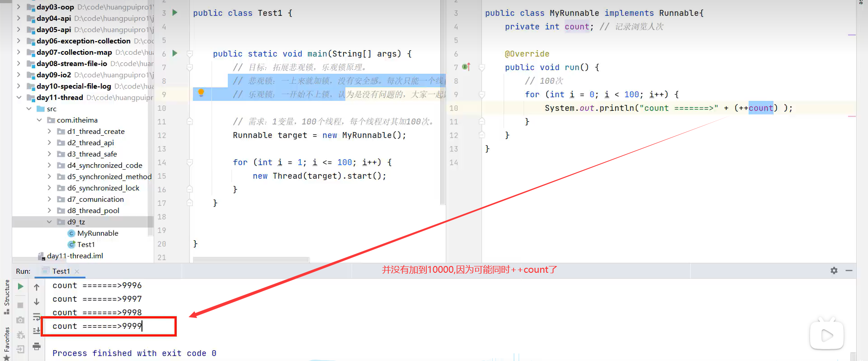Image resolution: width=868 pixels, height=361 pixels.
Task: Open MyRunnable class in project tree
Action: tap(98, 233)
